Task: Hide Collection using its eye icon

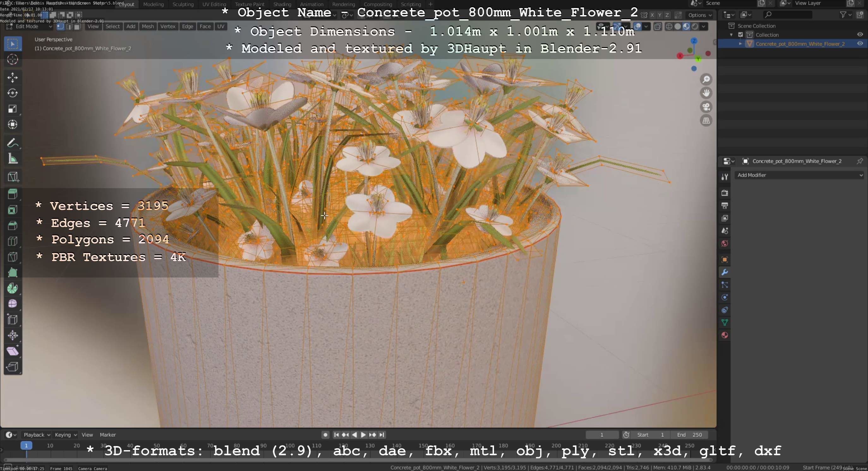Action: tap(860, 35)
